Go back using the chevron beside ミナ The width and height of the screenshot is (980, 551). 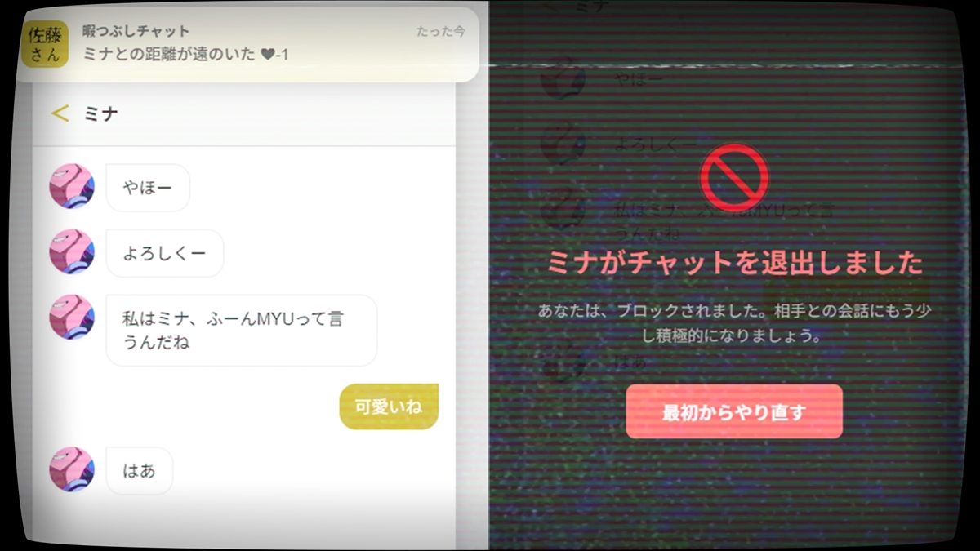coord(60,113)
